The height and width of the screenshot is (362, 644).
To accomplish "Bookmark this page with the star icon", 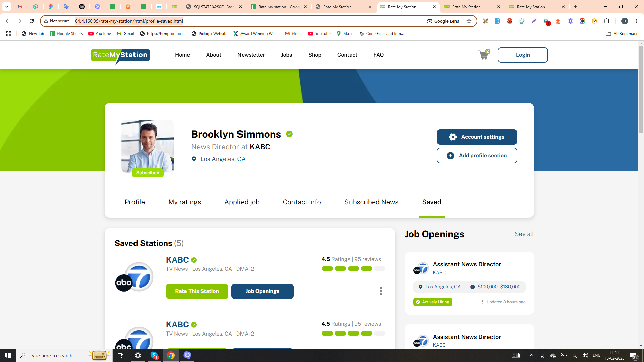I will coord(469,21).
